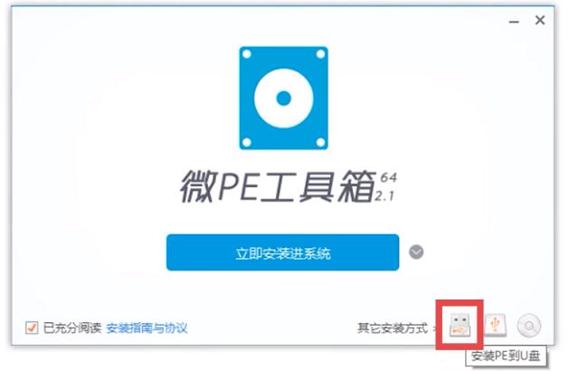Open the generate ISO disc icon

(529, 325)
